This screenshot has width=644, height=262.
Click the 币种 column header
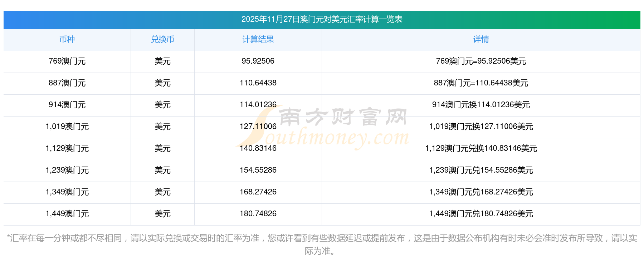(x=67, y=40)
